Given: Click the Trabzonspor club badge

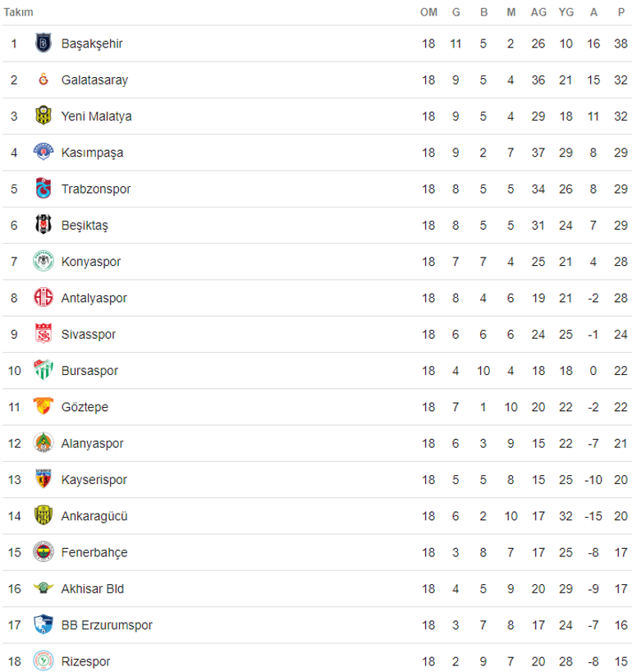Looking at the screenshot, I should coord(44,188).
